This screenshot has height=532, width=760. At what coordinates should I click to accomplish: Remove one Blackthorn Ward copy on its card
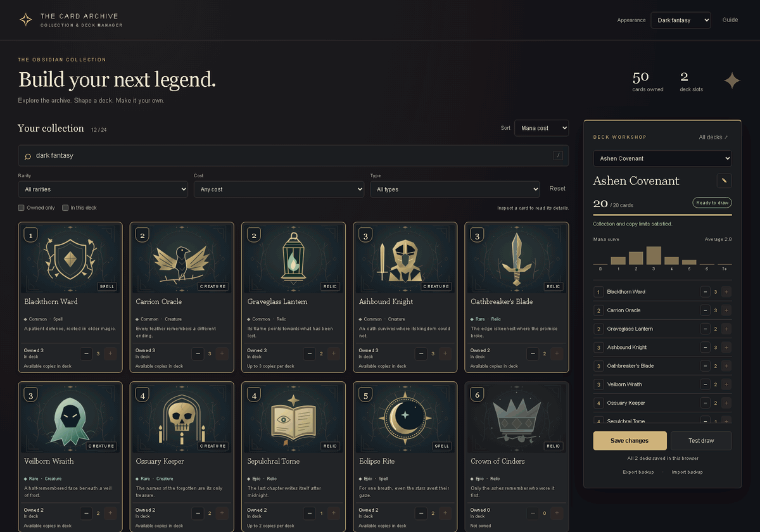click(87, 354)
